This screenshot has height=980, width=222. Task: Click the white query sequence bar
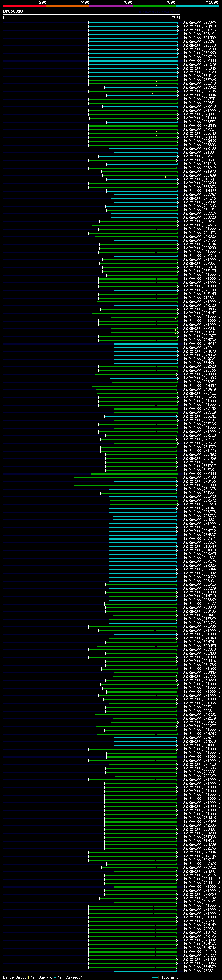pos(92,15)
